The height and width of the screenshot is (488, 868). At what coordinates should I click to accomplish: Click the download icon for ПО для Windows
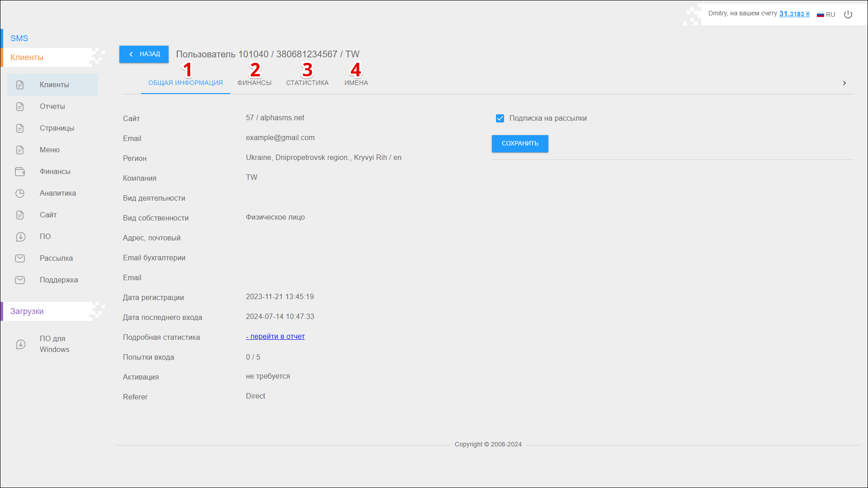pyautogui.click(x=20, y=344)
